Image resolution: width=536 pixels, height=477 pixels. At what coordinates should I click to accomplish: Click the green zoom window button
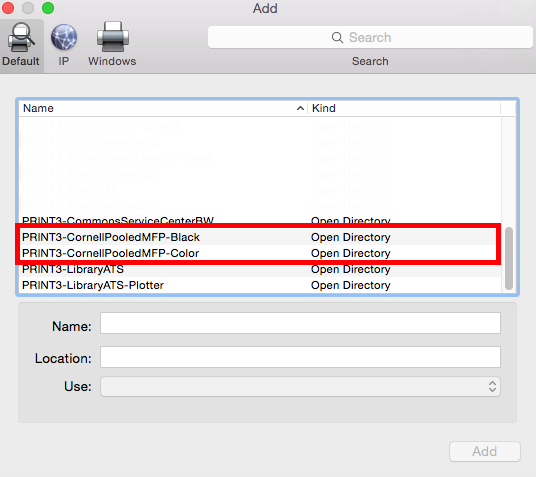click(x=48, y=8)
